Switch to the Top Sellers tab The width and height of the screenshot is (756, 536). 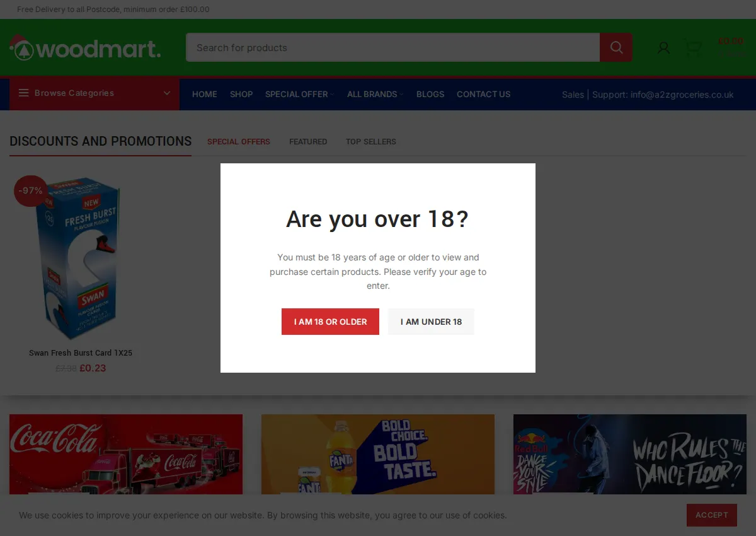371,142
